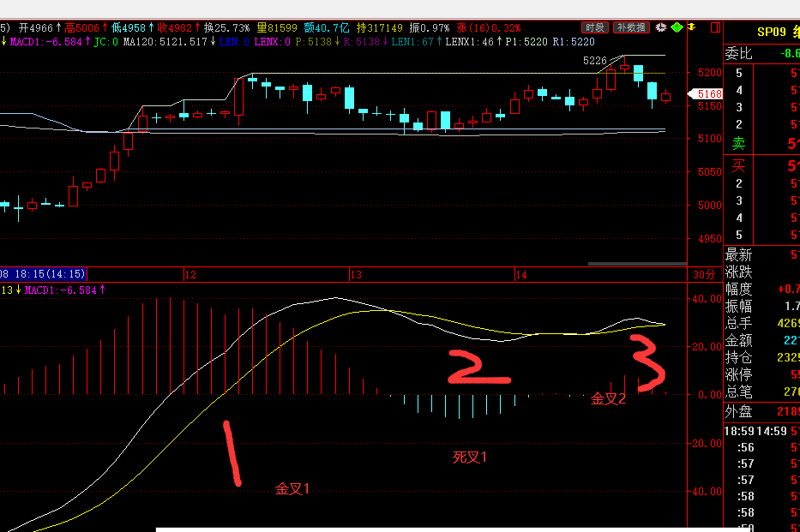Click the 5168 current price tag
The height and width of the screenshot is (532, 800).
pyautogui.click(x=706, y=93)
